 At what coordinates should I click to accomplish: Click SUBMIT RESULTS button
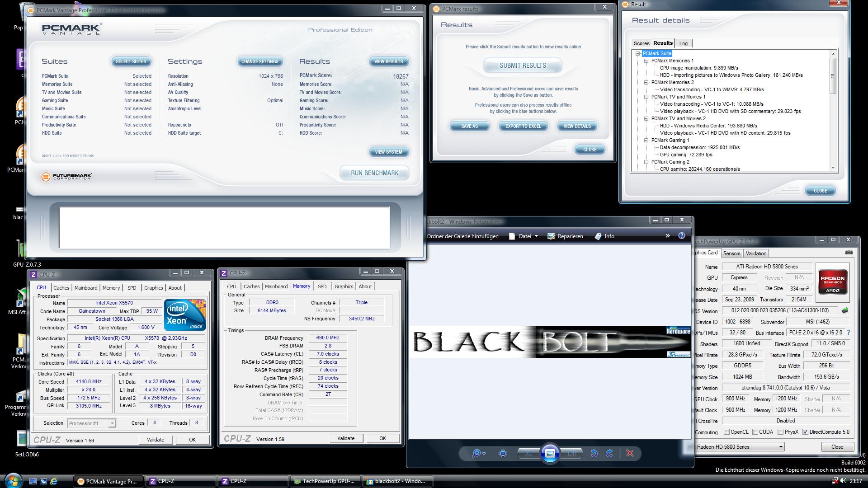pyautogui.click(x=523, y=66)
